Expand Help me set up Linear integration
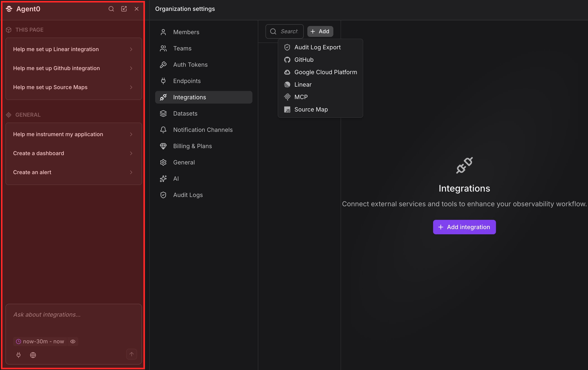This screenshot has width=588, height=370. [73, 49]
